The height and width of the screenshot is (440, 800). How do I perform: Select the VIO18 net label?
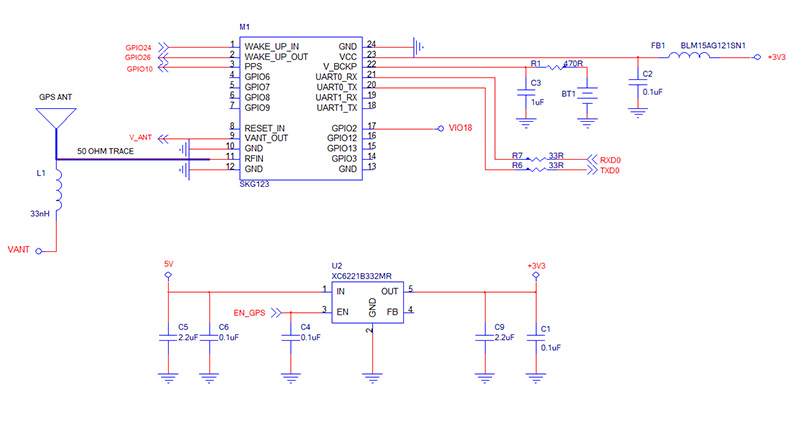(x=458, y=128)
